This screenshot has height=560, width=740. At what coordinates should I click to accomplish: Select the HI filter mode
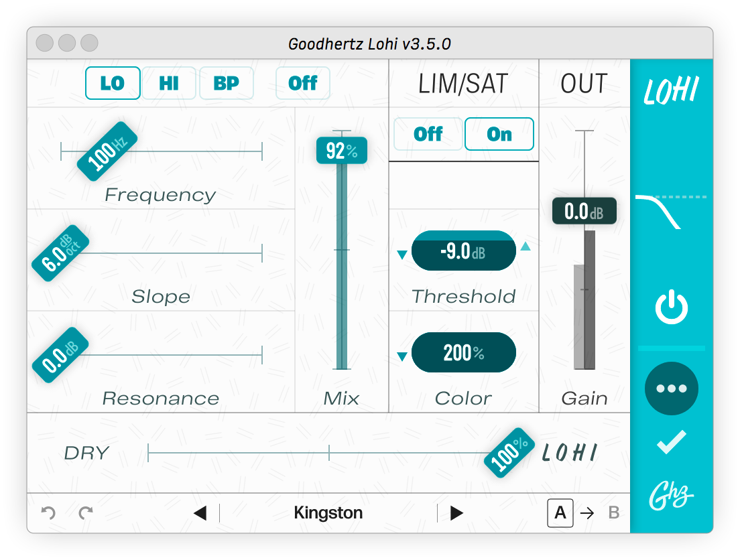tap(169, 83)
